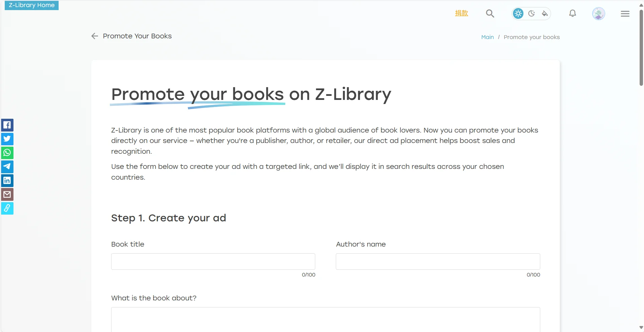
Task: Share page on LinkedIn
Action: (x=7, y=181)
